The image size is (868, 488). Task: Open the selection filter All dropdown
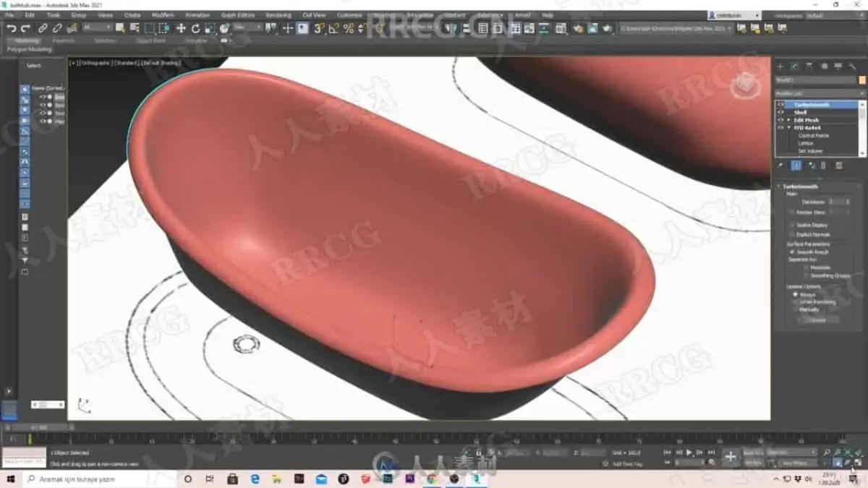(97, 28)
